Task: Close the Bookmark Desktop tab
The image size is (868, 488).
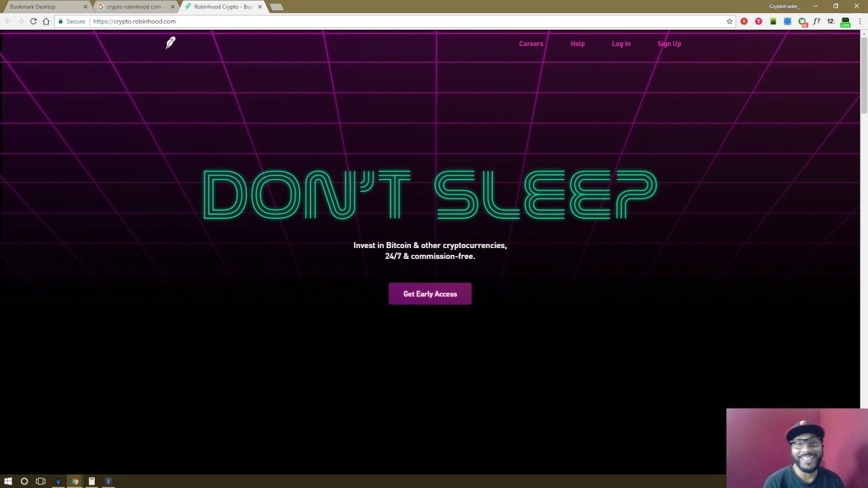Action: [85, 7]
